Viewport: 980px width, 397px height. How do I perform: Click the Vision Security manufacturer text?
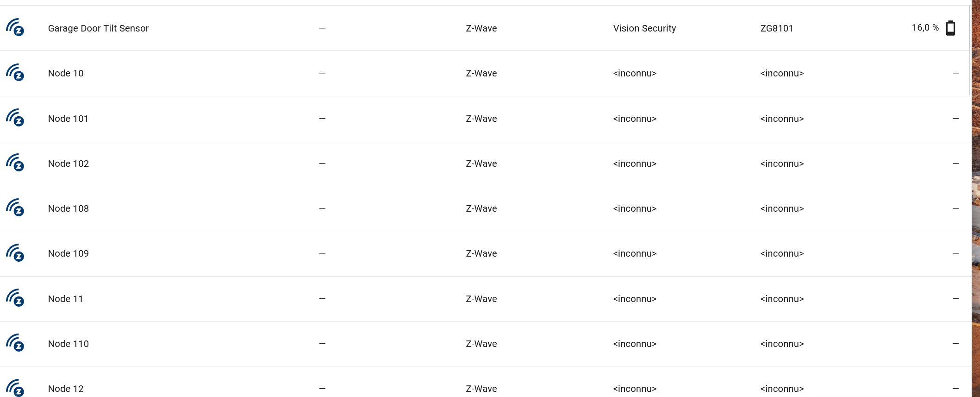click(644, 28)
